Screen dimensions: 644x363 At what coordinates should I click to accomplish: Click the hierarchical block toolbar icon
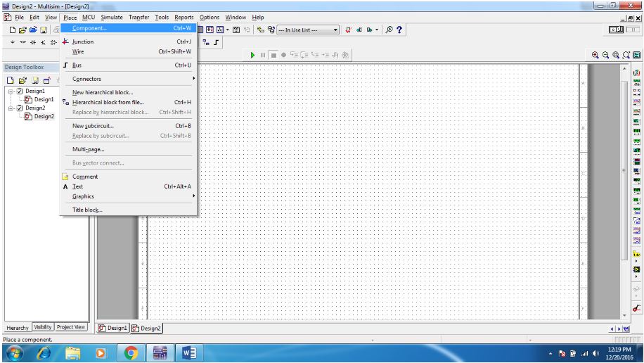coord(206,42)
